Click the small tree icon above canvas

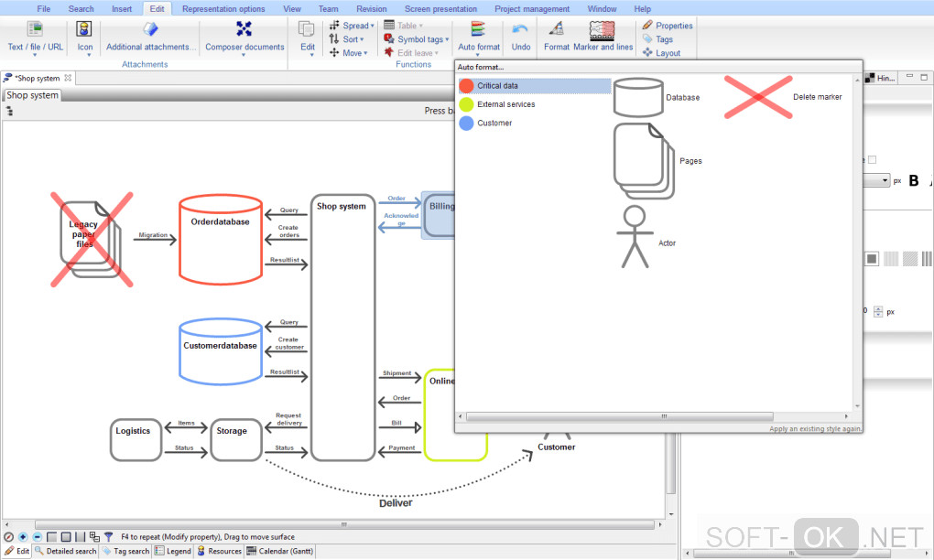click(x=9, y=112)
